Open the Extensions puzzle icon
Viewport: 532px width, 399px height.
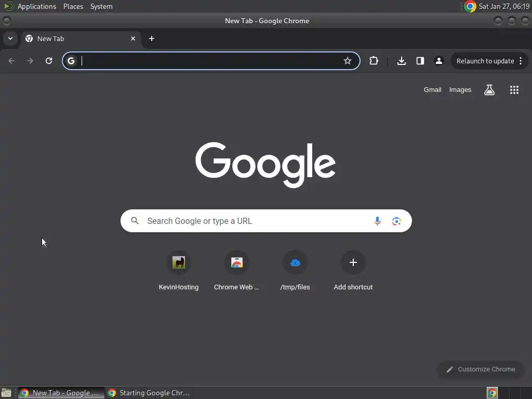click(374, 61)
